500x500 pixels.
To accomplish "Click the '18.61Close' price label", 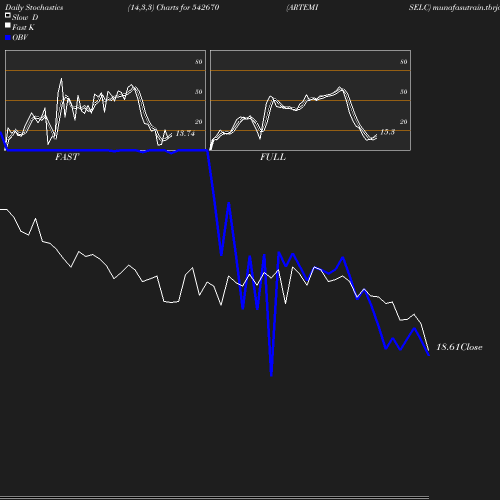I will pos(459,347).
